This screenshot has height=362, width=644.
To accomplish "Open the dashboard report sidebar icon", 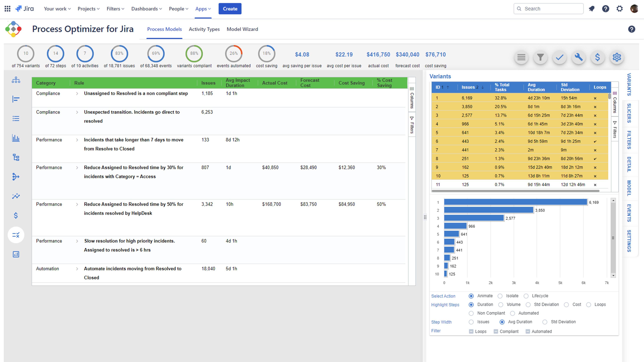I will click(16, 254).
